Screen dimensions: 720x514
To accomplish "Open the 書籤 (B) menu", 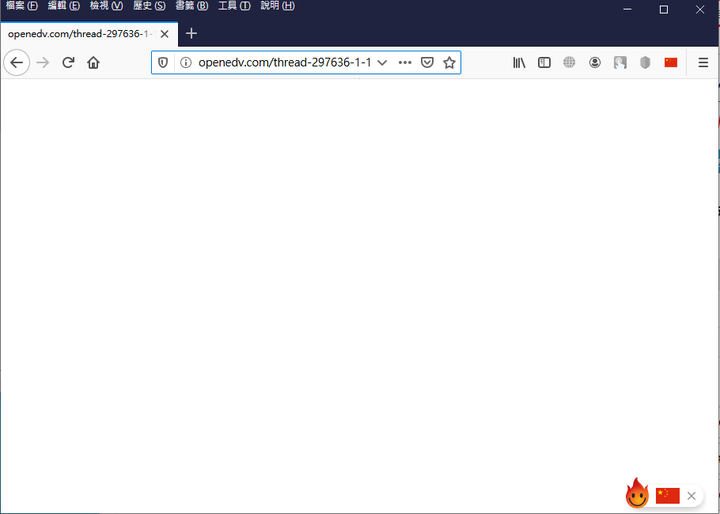I will pyautogui.click(x=191, y=6).
